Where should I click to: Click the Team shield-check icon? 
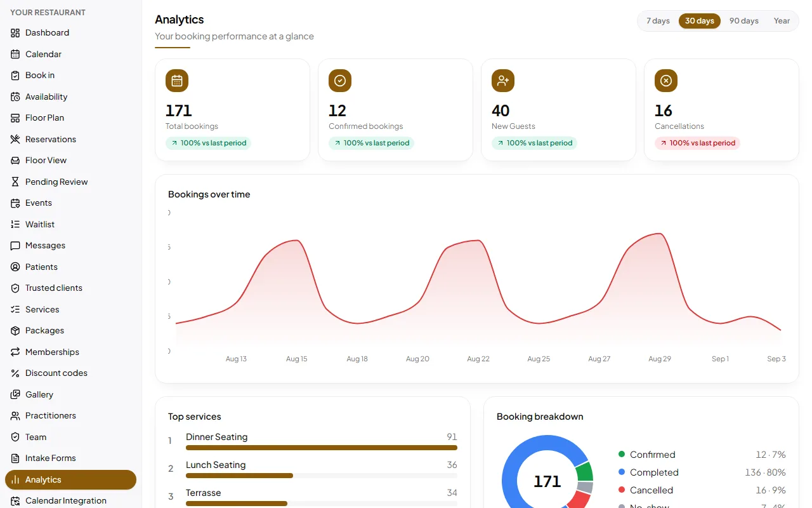point(15,437)
